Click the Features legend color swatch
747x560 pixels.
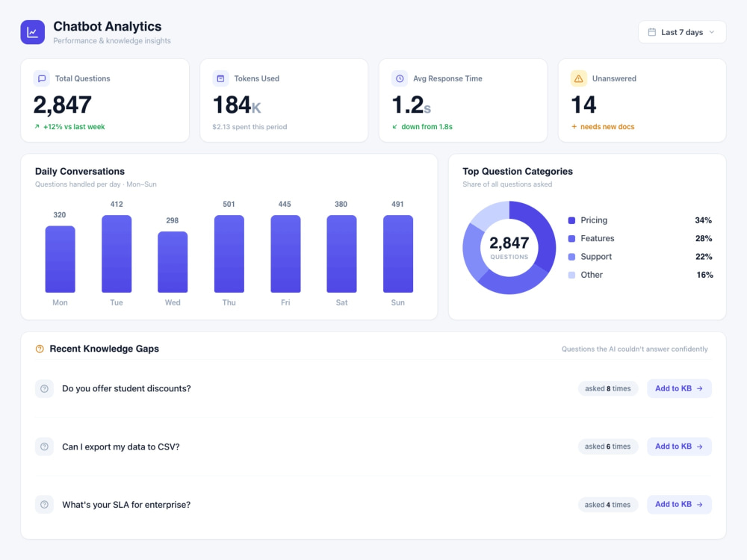click(x=571, y=239)
